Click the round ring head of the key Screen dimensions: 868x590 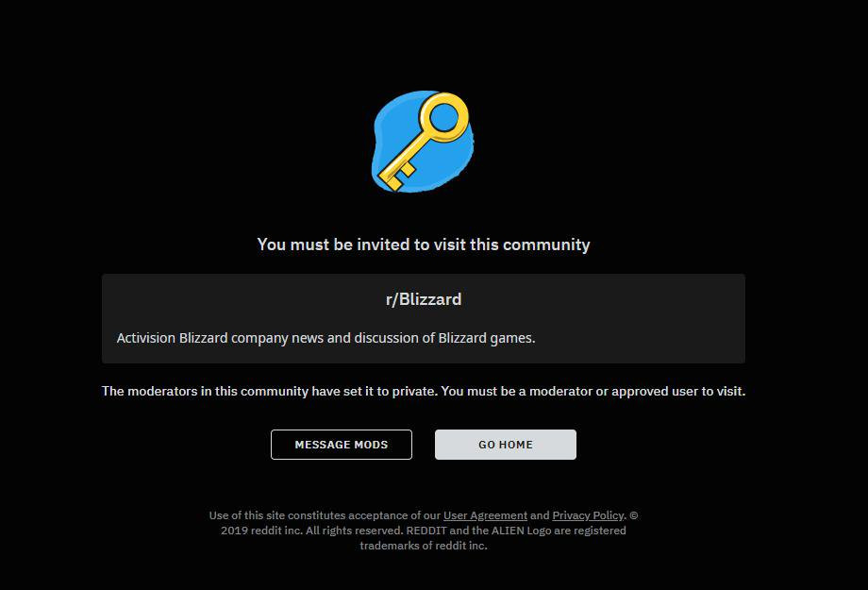pos(444,117)
